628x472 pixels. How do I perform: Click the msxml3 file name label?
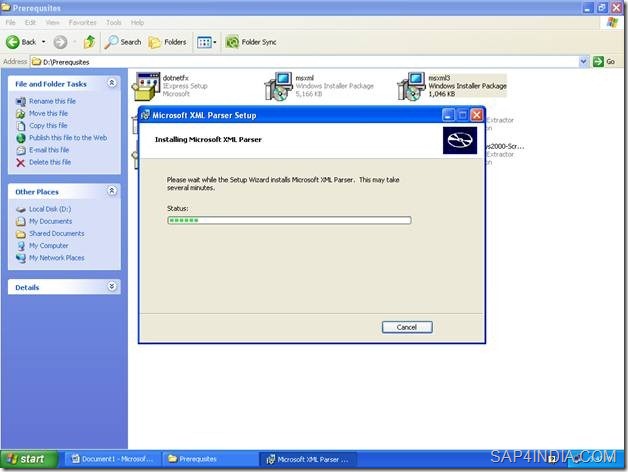click(x=439, y=78)
